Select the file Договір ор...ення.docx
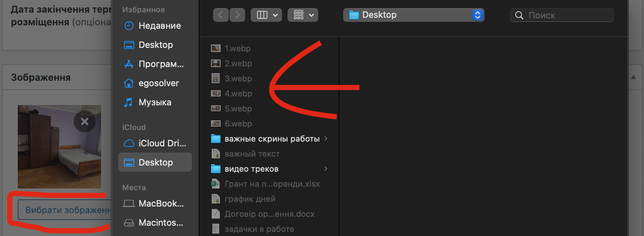Screen dimensions: 644x236 click(270, 214)
